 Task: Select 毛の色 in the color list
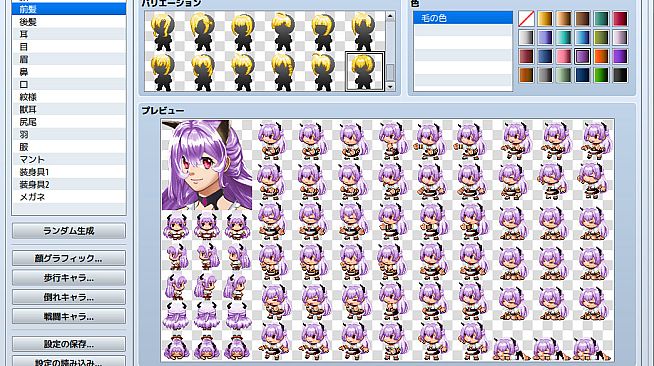pos(463,18)
